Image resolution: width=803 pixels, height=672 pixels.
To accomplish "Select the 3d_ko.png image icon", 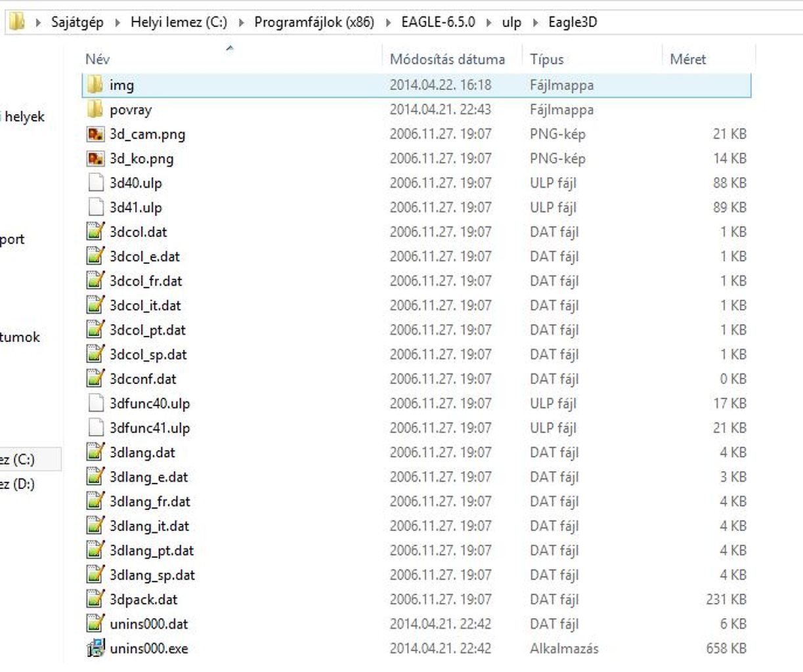I will click(95, 158).
